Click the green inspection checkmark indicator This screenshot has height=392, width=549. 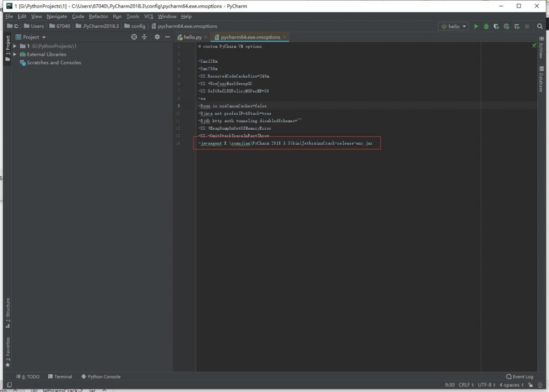[x=534, y=45]
